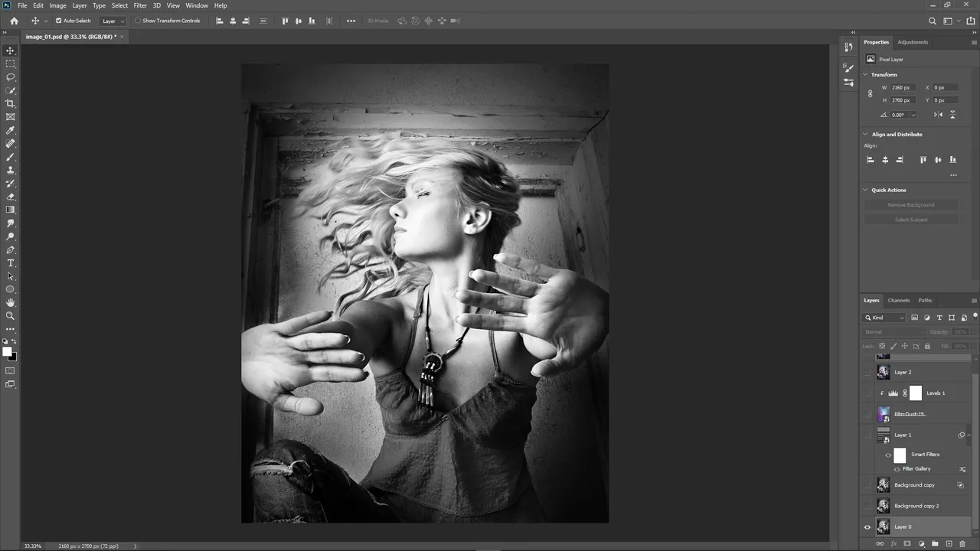980x551 pixels.
Task: Click the Remove Background button
Action: (x=911, y=205)
